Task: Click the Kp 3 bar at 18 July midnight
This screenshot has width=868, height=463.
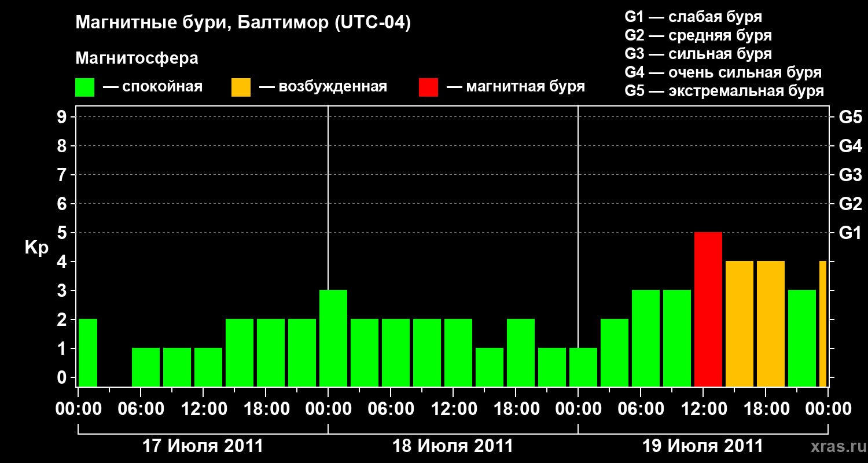Action: point(333,338)
